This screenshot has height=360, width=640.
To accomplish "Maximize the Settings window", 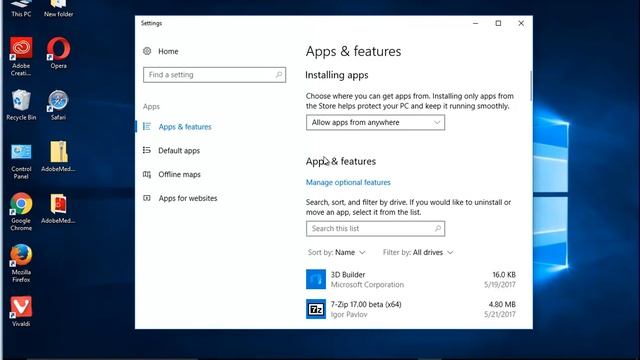I will pyautogui.click(x=498, y=23).
